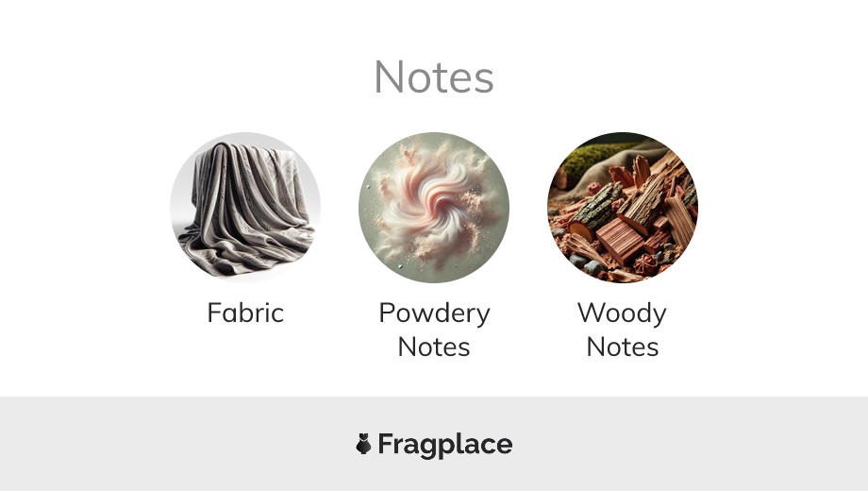Open the Fragplace brand name
The width and height of the screenshot is (868, 491).
pyautogui.click(x=445, y=445)
